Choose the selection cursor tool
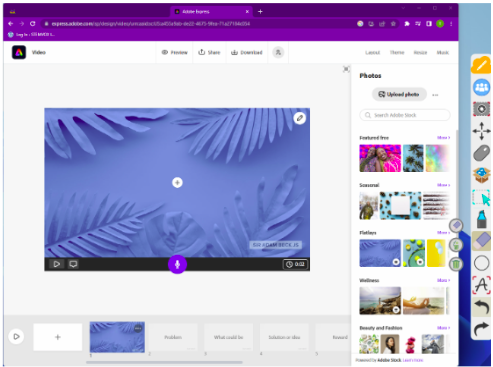The height and width of the screenshot is (367, 493). [481, 197]
